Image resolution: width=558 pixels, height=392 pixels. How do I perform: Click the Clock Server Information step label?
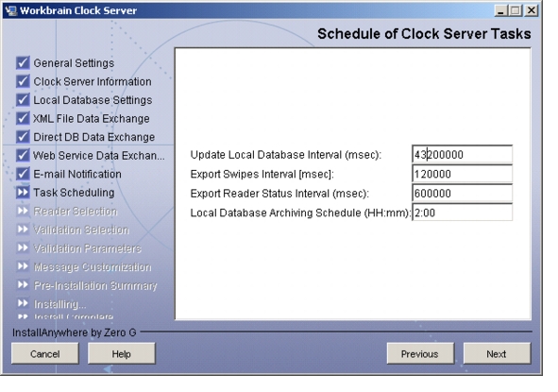click(93, 82)
